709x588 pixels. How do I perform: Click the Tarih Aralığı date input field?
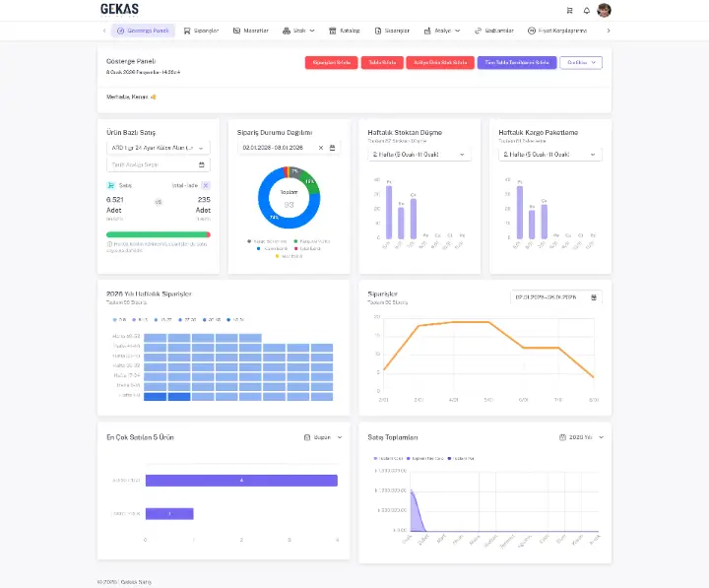point(158,164)
